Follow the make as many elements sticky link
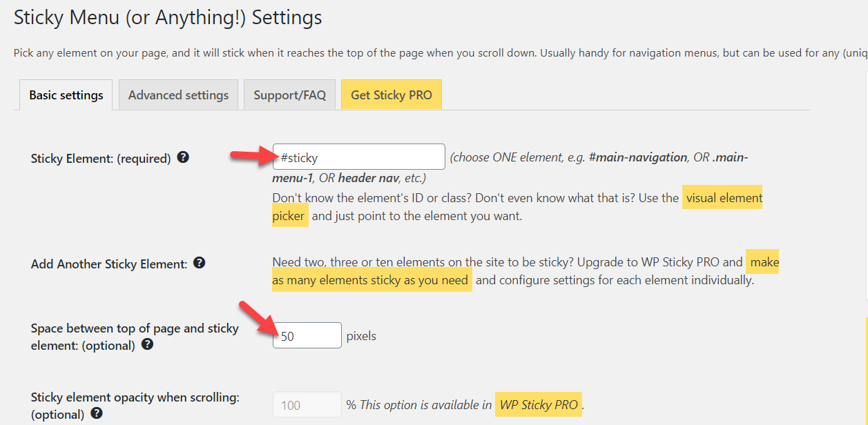868x425 pixels. [525, 271]
